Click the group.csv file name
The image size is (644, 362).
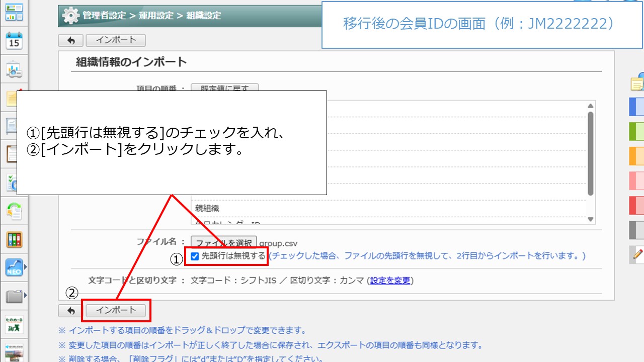point(278,243)
